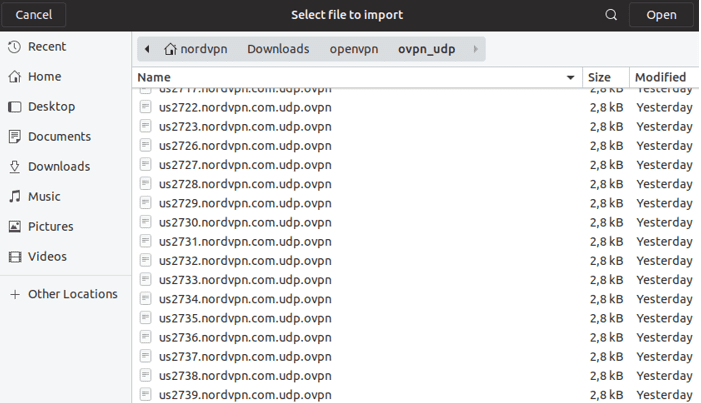Viewport: 701px width, 403px height.
Task: Click file icon of us2729.nordvpn.com.udp.ovpn
Action: (145, 203)
